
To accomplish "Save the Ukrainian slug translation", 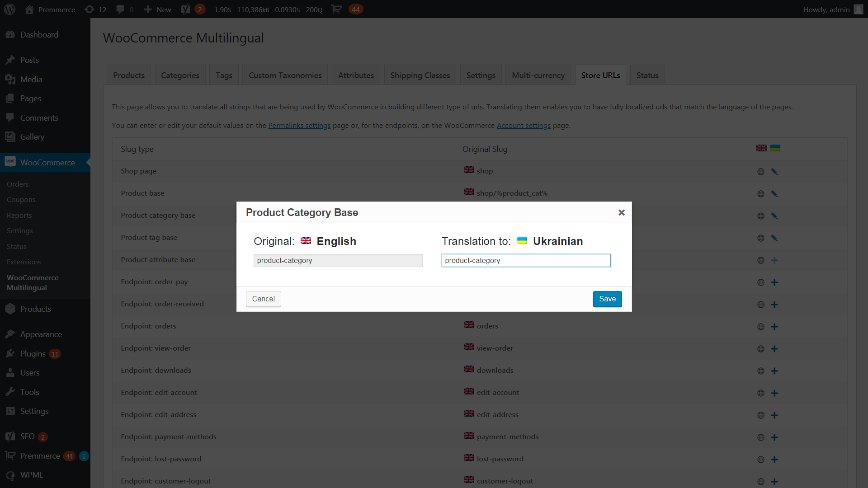I will click(607, 299).
